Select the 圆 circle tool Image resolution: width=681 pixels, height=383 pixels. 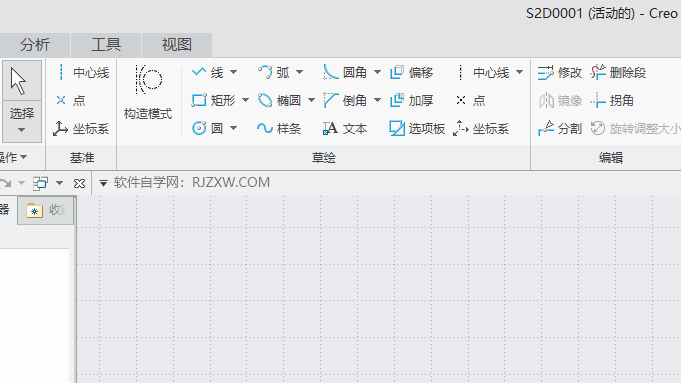[208, 129]
